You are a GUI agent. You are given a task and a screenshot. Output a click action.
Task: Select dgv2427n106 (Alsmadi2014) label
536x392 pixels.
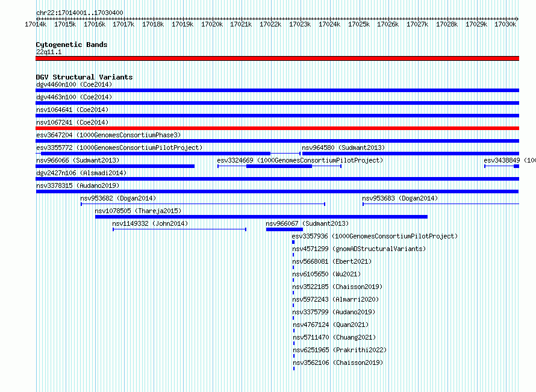coord(81,173)
